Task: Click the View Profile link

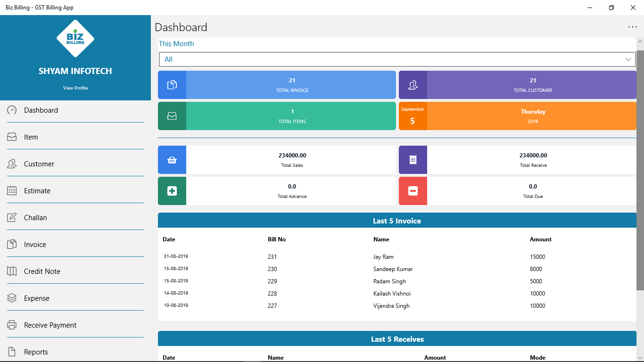Action: pyautogui.click(x=75, y=88)
